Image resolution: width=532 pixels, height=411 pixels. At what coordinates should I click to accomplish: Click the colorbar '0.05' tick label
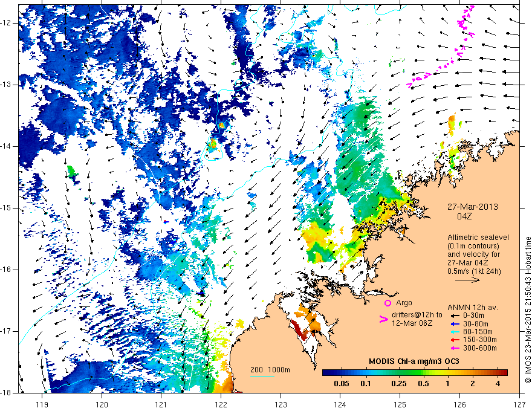(342, 384)
